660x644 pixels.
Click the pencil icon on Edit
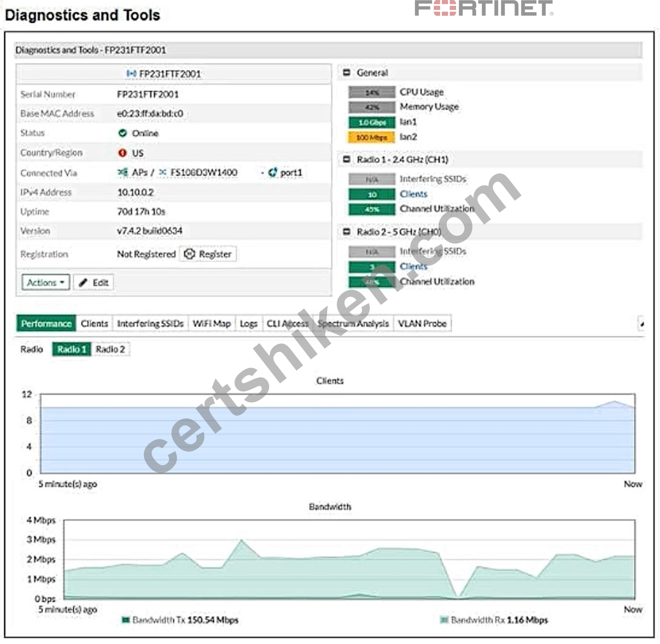tap(83, 283)
